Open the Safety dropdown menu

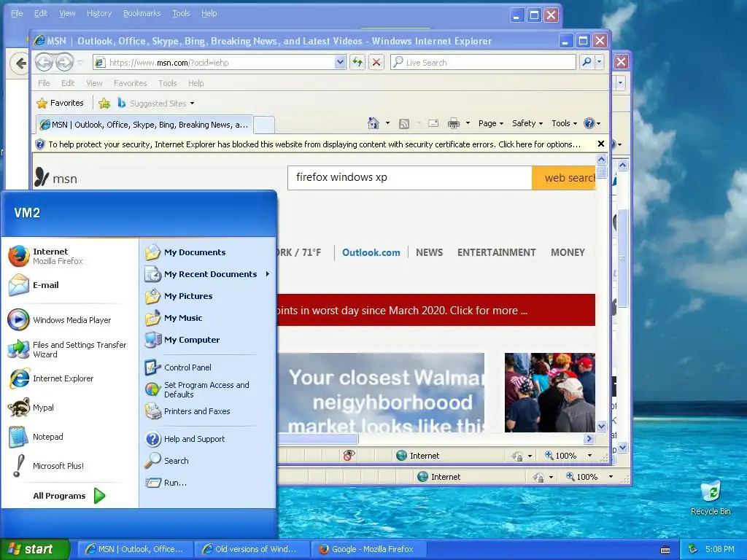pos(527,123)
